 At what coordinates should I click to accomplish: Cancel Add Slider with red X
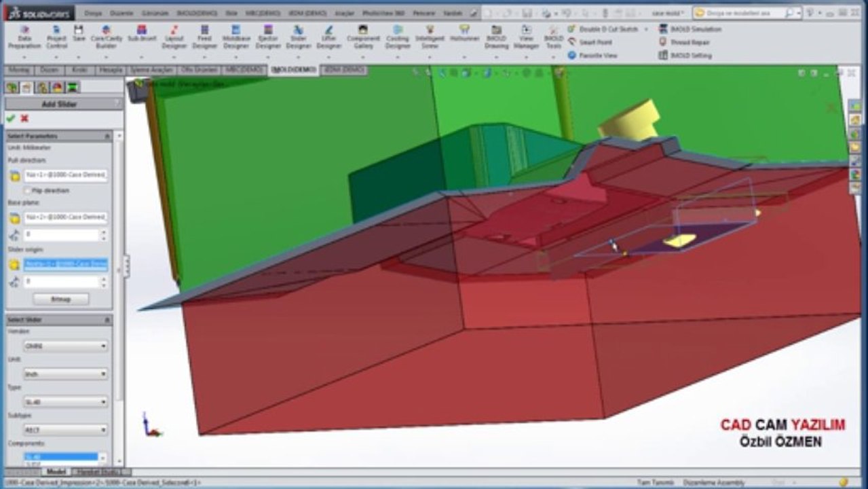pos(24,118)
